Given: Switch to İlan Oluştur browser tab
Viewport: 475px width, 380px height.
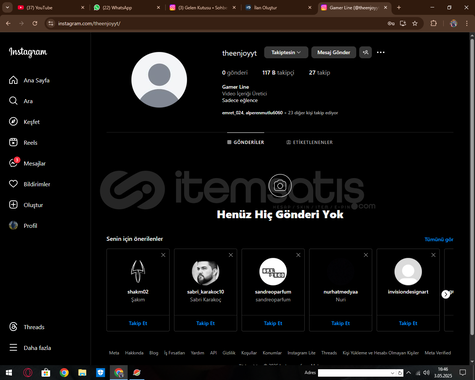Looking at the screenshot, I should [x=278, y=7].
